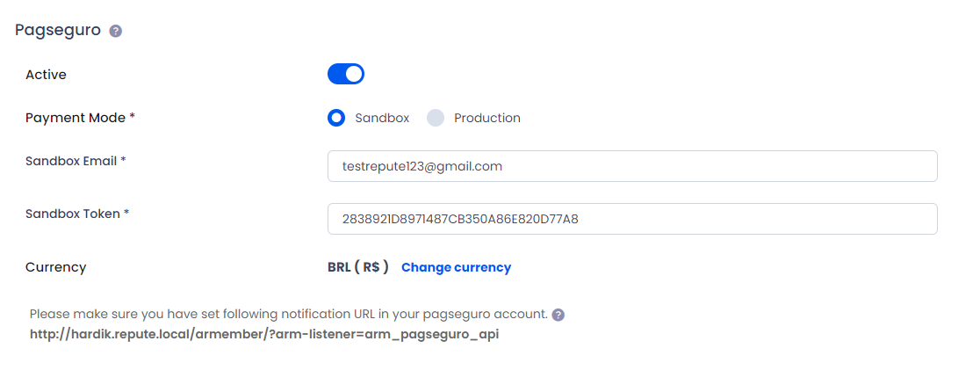Image resolution: width=980 pixels, height=392 pixels.
Task: Click the Production label text
Action: click(486, 118)
